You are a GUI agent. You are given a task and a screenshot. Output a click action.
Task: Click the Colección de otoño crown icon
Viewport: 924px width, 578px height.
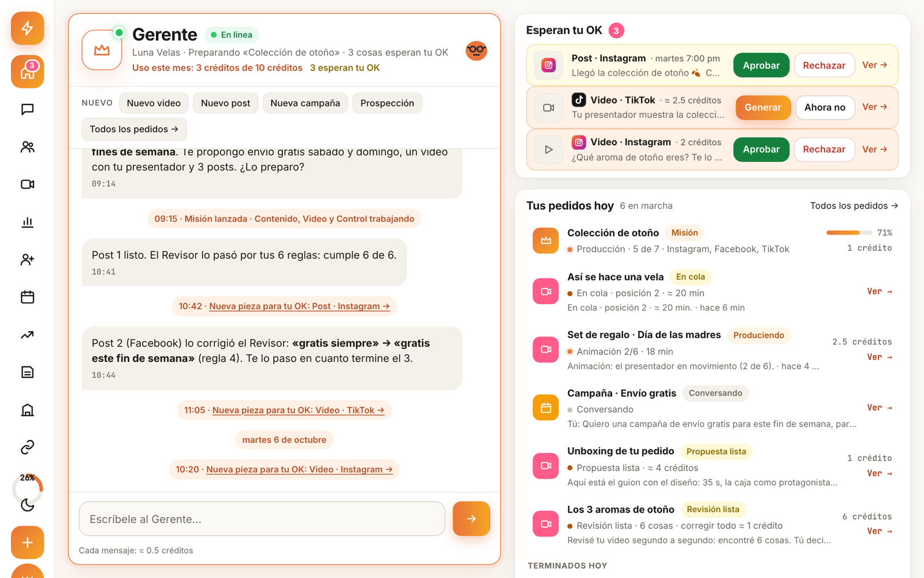pos(545,240)
